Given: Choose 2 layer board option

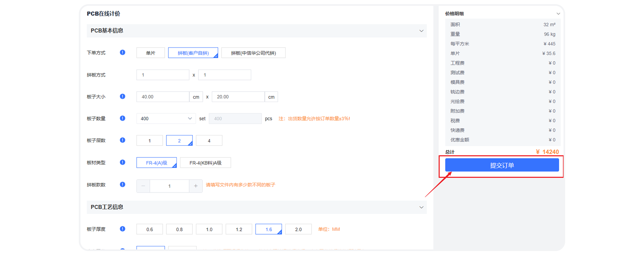Looking at the screenshot, I should coord(179,141).
